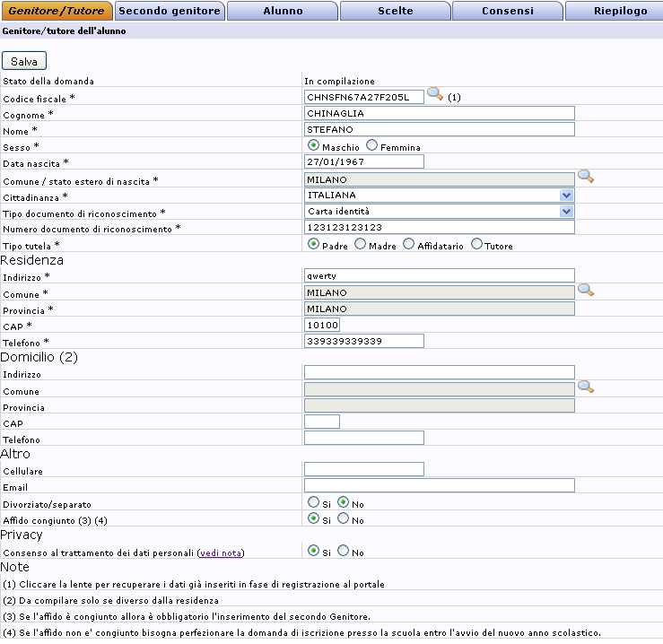Click lens icon beside birth Comune field
The height and width of the screenshot is (644, 663).
click(x=585, y=177)
